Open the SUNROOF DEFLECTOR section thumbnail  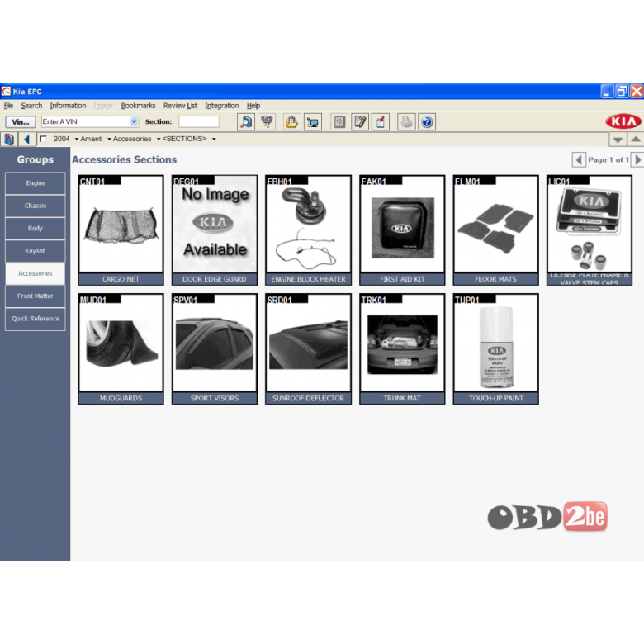click(x=308, y=349)
